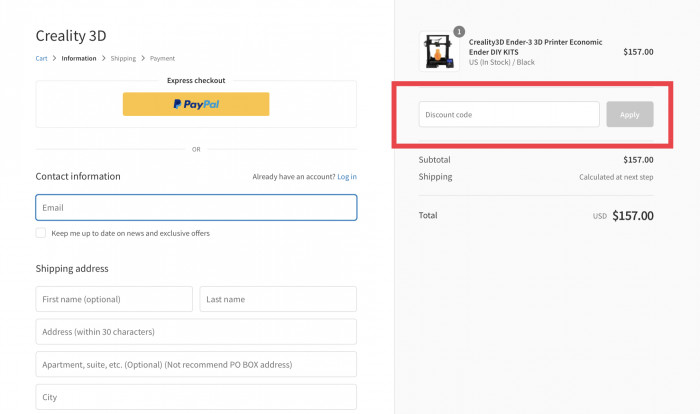
Task: Click the Contact information heading
Action: [x=78, y=176]
